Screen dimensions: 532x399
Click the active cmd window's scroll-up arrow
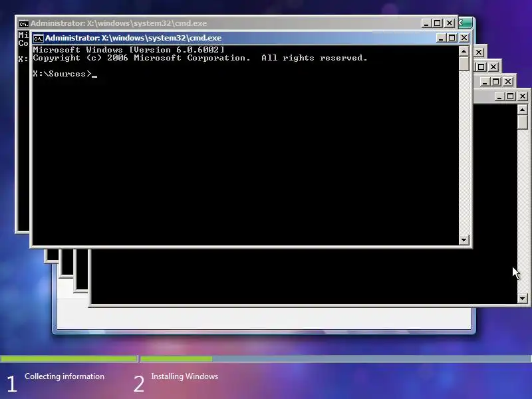coord(464,51)
